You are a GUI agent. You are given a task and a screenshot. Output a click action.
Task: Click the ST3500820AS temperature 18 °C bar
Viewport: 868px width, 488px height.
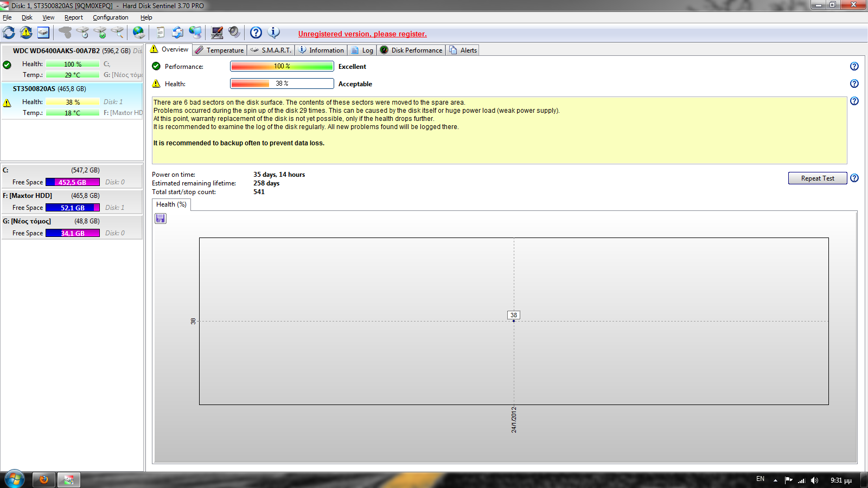(73, 113)
